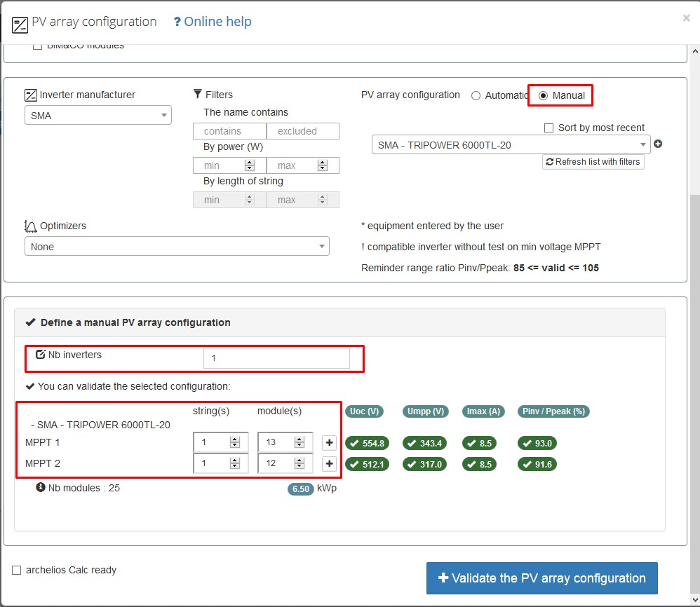Click the 93.0 Pinv/Ppeak value badge
The height and width of the screenshot is (607, 700).
click(x=537, y=443)
